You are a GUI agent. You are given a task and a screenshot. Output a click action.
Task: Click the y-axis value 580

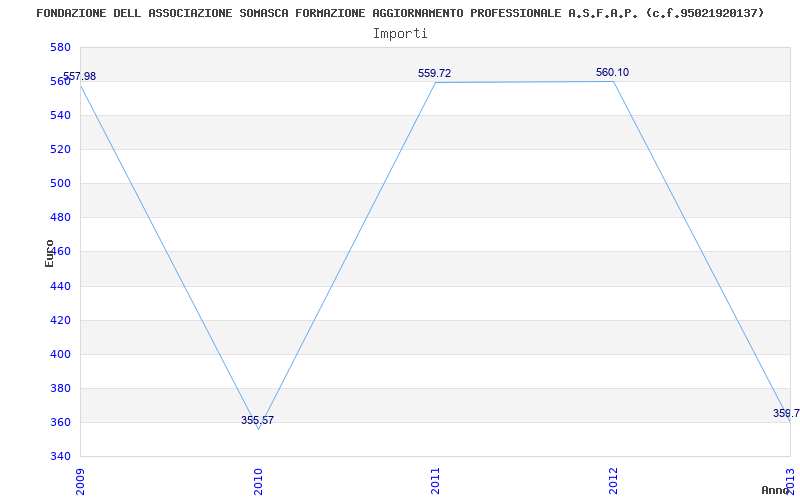(x=60, y=47)
